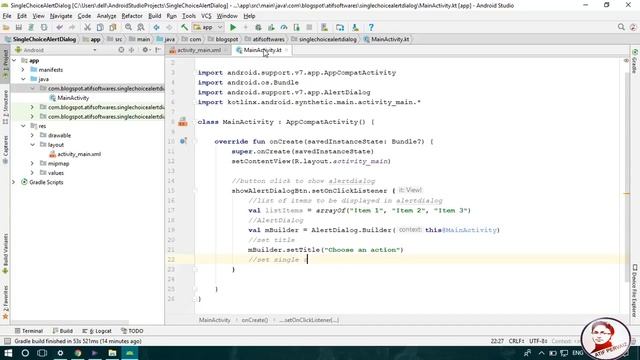Click the Android Studio taskbar icon

[x=130, y=353]
